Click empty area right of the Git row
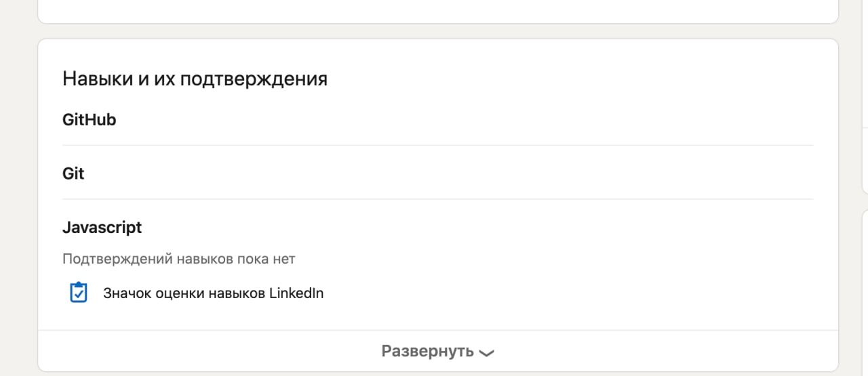This screenshot has width=868, height=376. 475,173
